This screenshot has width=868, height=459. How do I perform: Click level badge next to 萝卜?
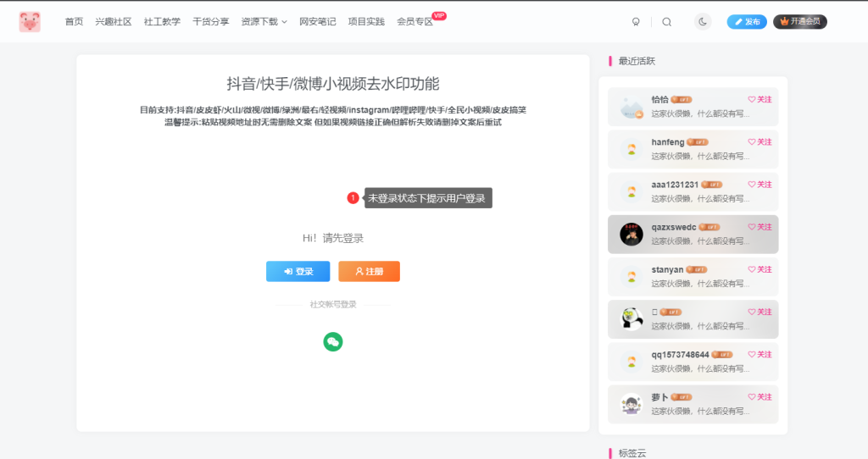682,397
